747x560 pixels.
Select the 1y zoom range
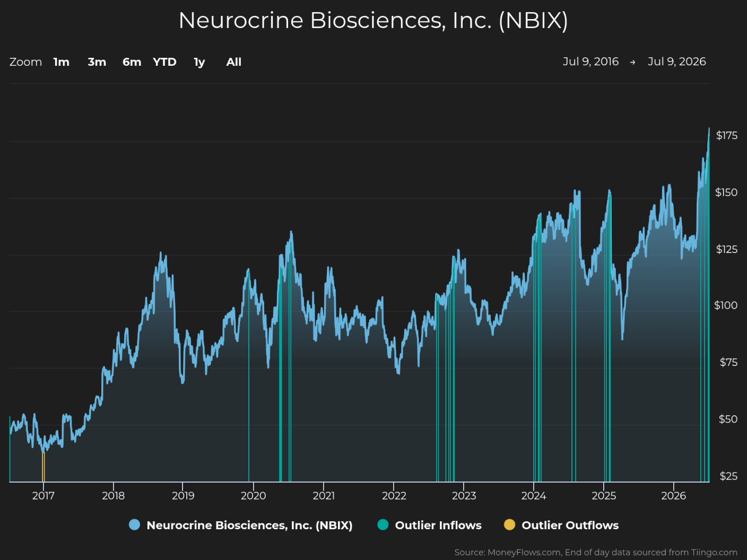click(199, 62)
